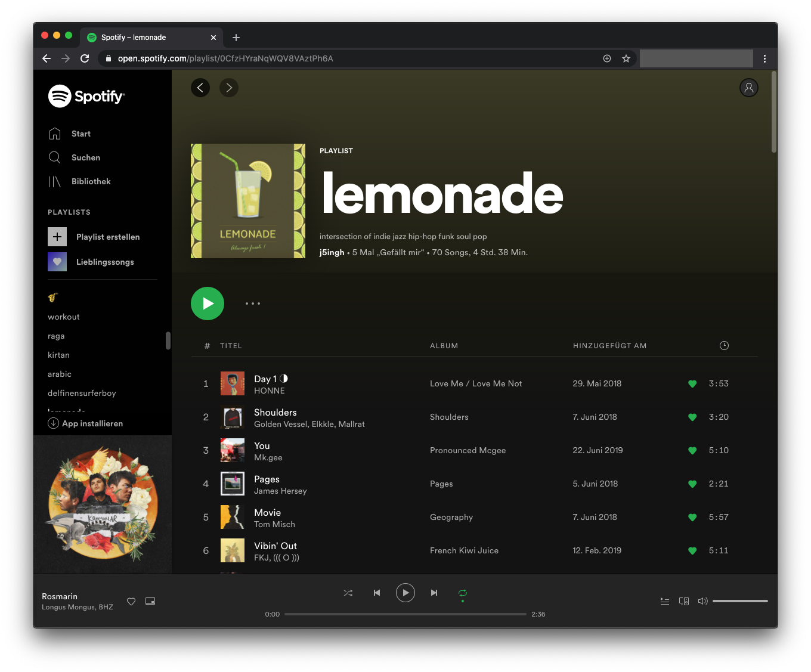The width and height of the screenshot is (811, 672).
Task: Open picture-in-picture mini player icon
Action: click(150, 601)
